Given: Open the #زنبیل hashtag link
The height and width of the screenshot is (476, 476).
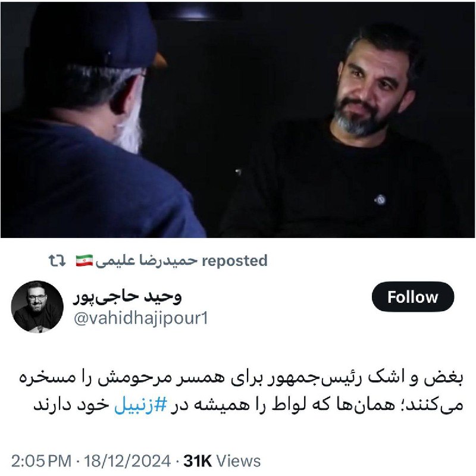Looking at the screenshot, I should coord(140,405).
